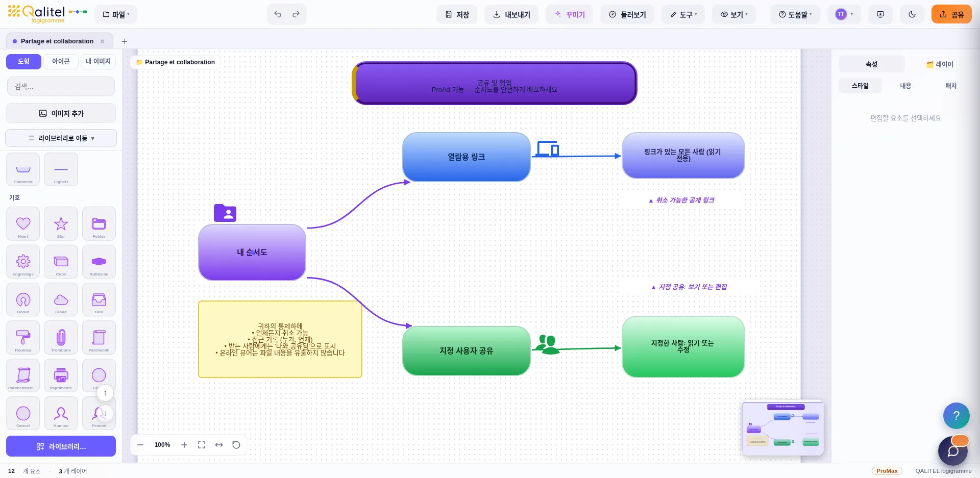
Task: Open the chat bubble widget
Action: coord(953,450)
